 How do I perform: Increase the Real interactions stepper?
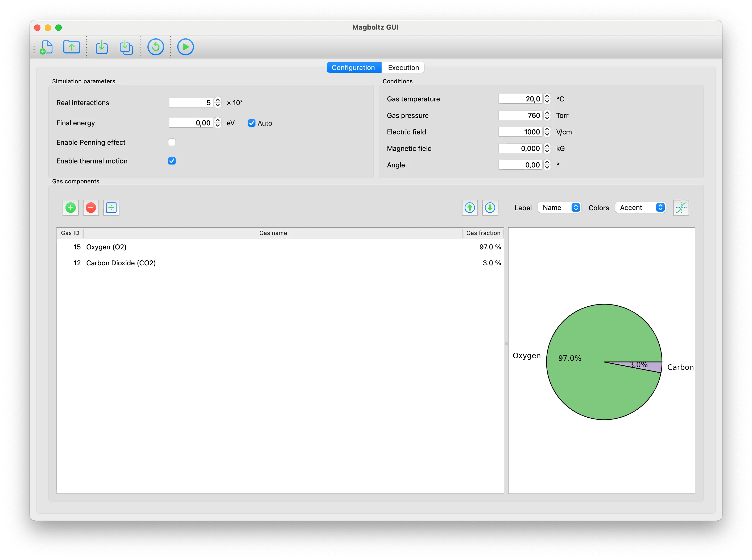pos(218,100)
